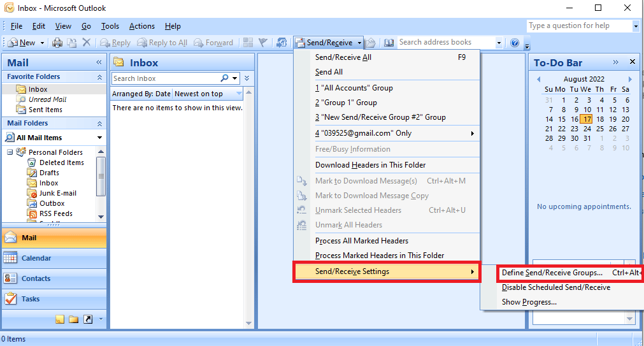
Task: Click the Move to Folder icon
Action: coord(72,42)
